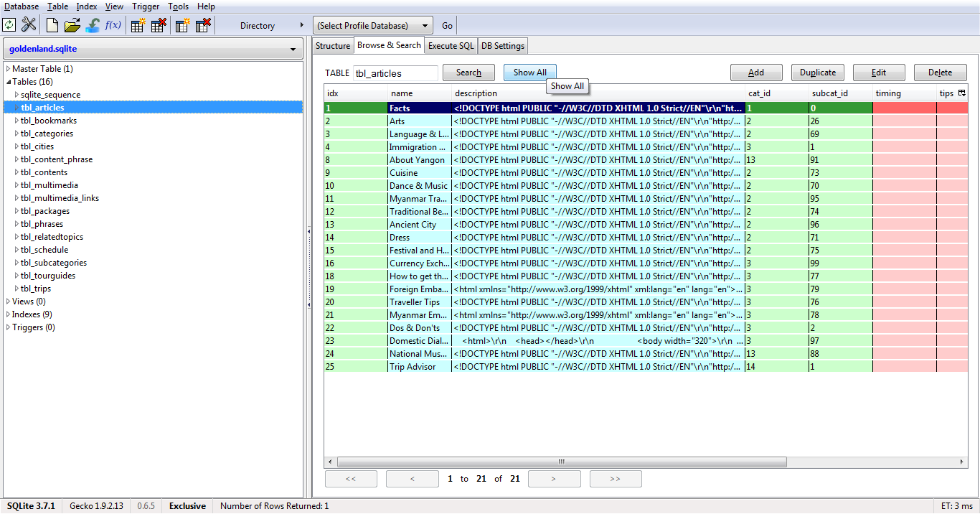Open the database selection dropdown for goldenland.sqlite
Viewport: 980px width, 514px height.
click(x=293, y=49)
